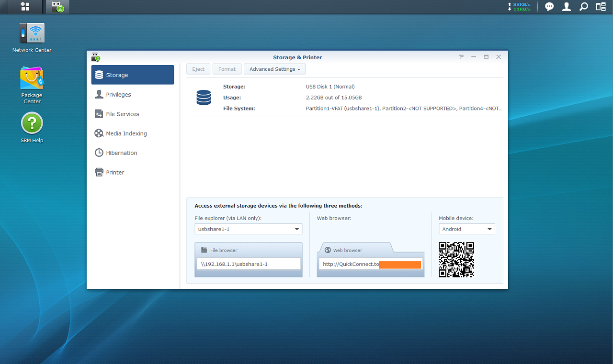Select Storage & Printer taskbar icon
This screenshot has width=613, height=364.
[57, 7]
